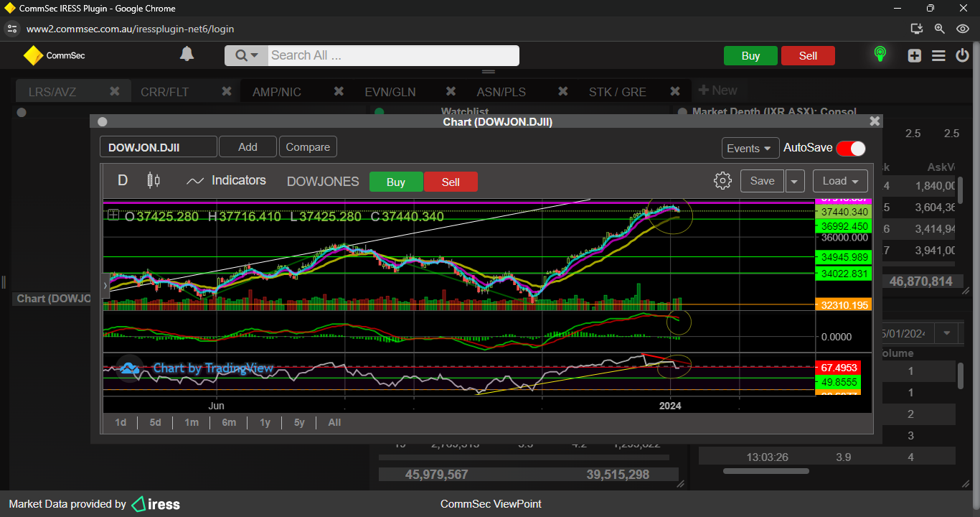Select the 5d time range
The height and width of the screenshot is (517, 980).
click(x=155, y=422)
